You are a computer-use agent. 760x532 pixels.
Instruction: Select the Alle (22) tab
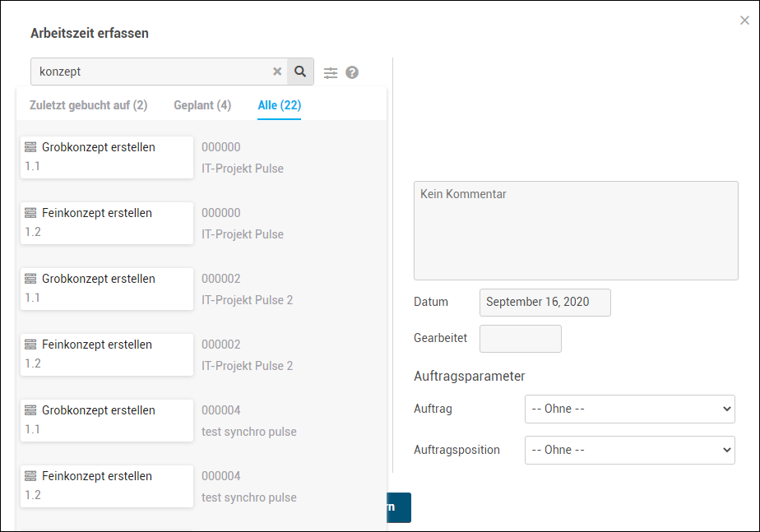click(279, 105)
